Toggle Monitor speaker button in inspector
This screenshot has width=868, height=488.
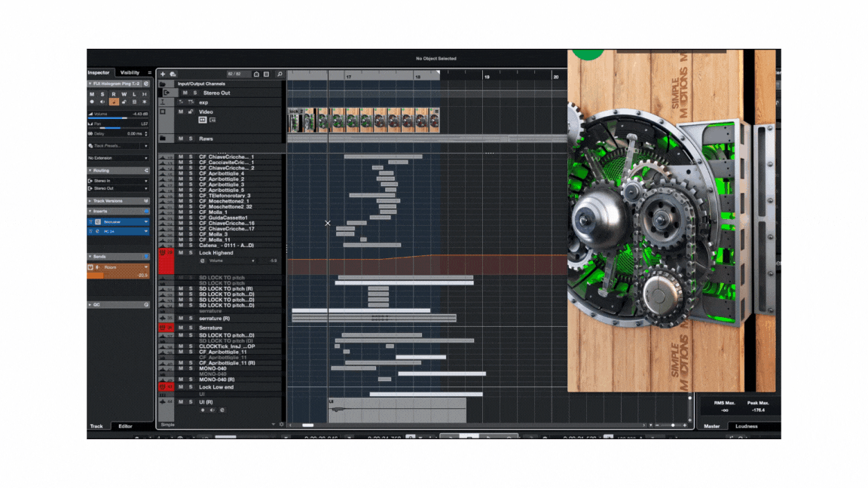[x=102, y=102]
